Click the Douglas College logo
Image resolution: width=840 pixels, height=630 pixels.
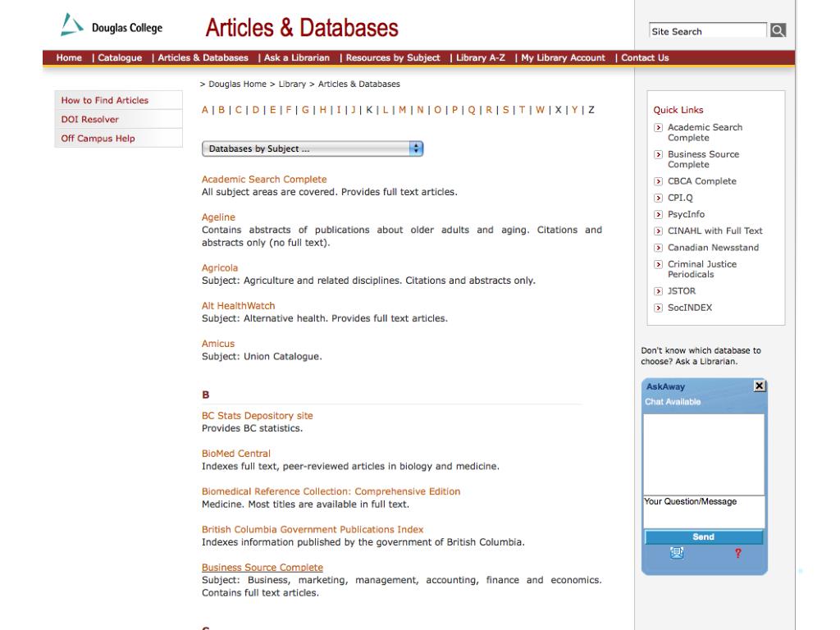112,25
